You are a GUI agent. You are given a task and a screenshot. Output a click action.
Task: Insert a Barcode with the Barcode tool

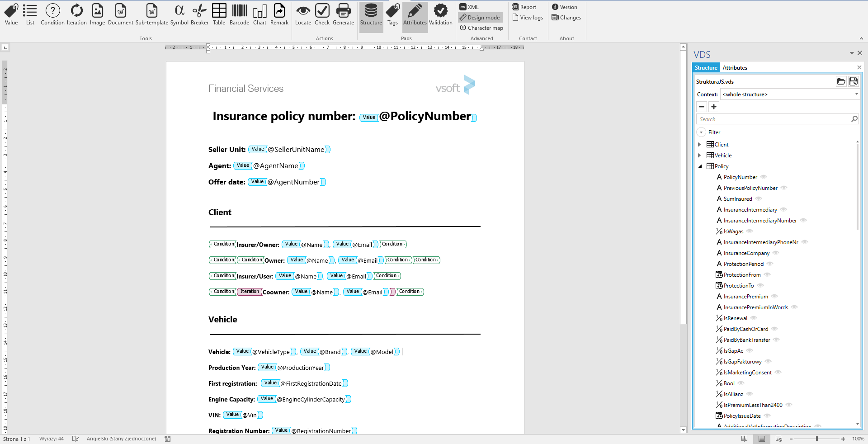[239, 14]
